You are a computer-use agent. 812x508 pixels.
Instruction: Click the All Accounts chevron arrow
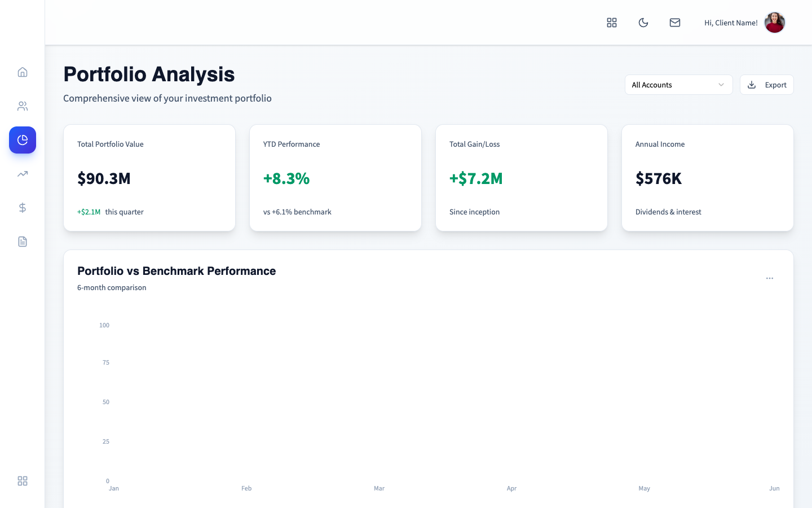tap(721, 85)
